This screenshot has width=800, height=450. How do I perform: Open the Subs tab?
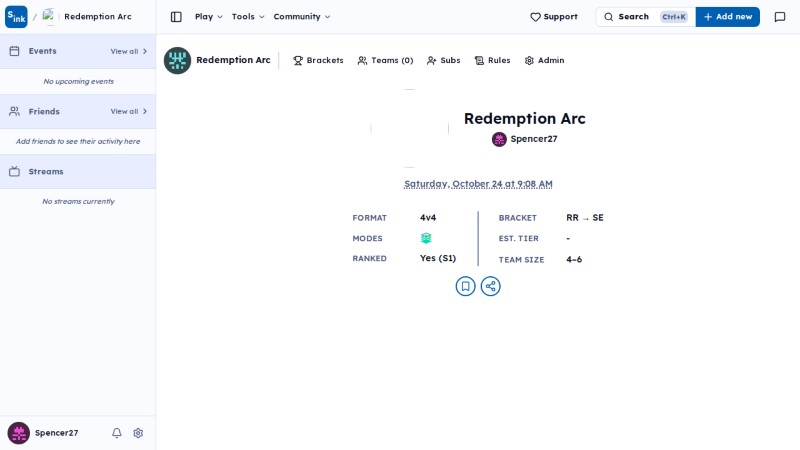click(x=443, y=60)
